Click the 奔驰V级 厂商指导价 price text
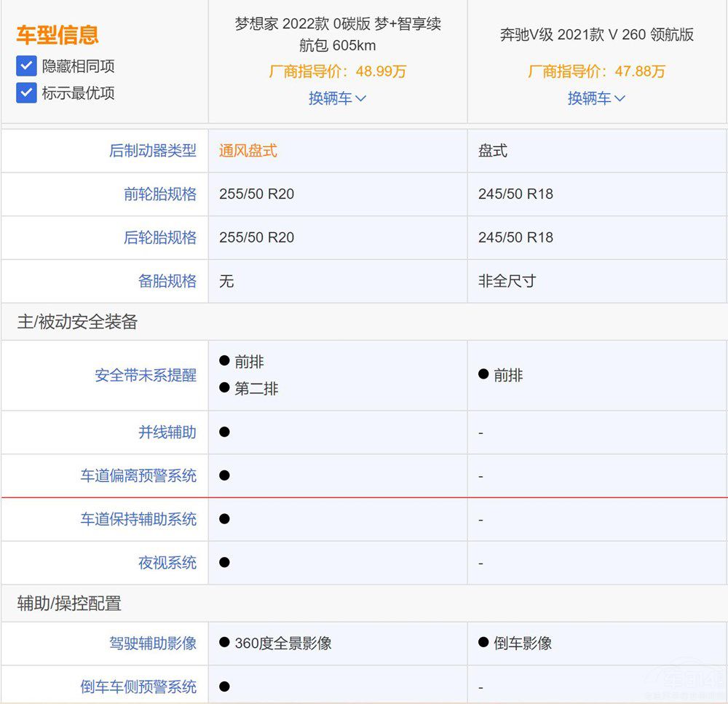728x704 pixels. (x=596, y=71)
